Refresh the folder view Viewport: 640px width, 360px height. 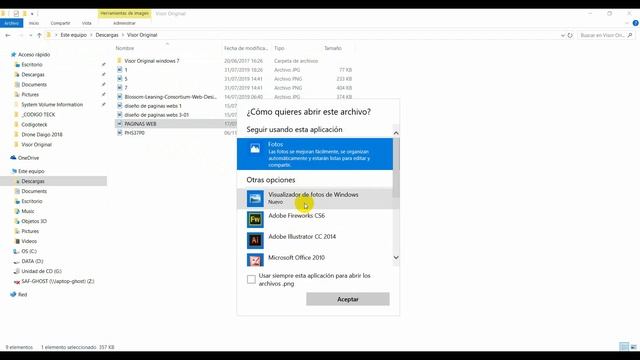point(570,36)
